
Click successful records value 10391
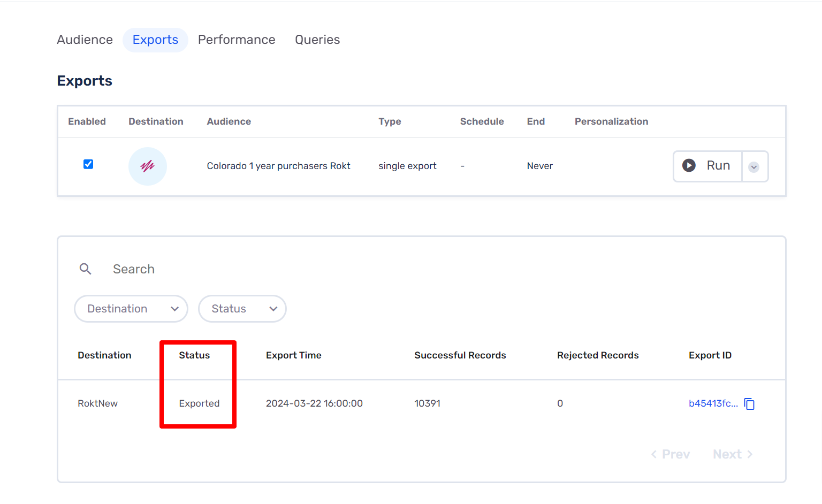pos(427,403)
